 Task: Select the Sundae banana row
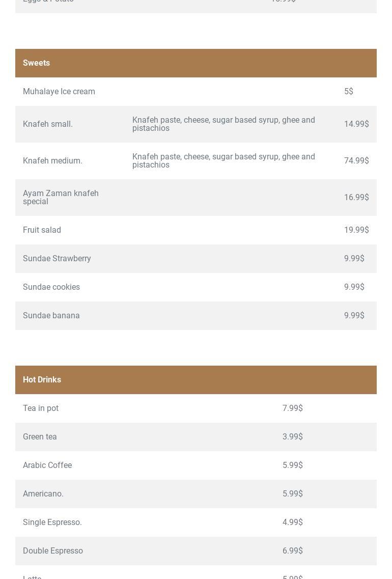pyautogui.click(x=51, y=316)
